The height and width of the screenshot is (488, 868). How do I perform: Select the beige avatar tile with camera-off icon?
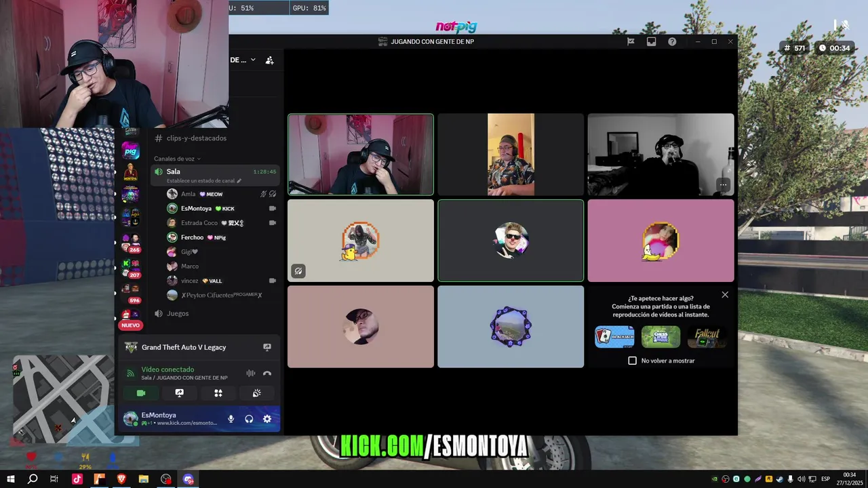[x=361, y=241]
